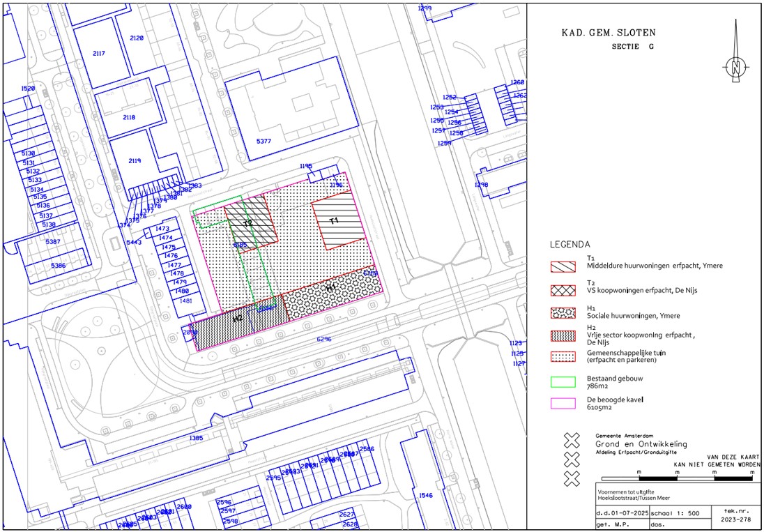Click the LEGENDA heading
The image size is (764, 532).
[570, 245]
